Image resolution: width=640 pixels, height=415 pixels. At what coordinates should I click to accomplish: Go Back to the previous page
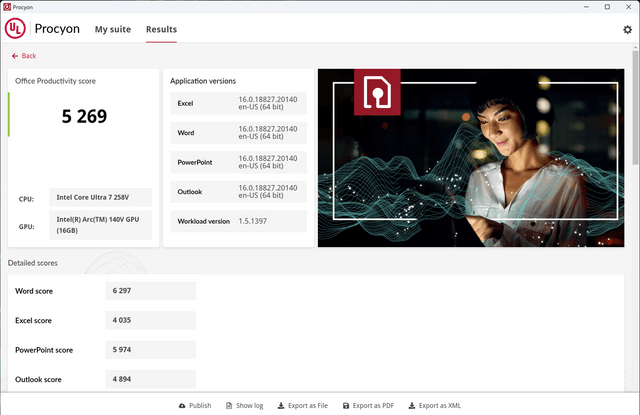[x=24, y=56]
